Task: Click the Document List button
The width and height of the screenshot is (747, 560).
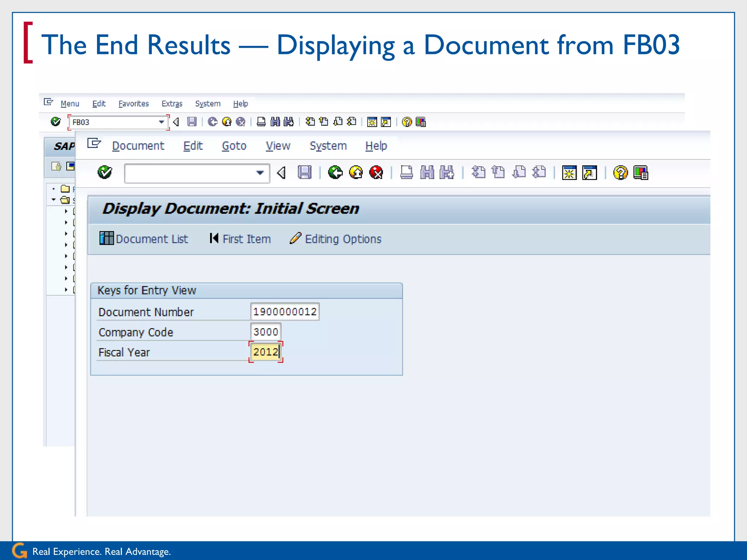Action: coord(144,239)
